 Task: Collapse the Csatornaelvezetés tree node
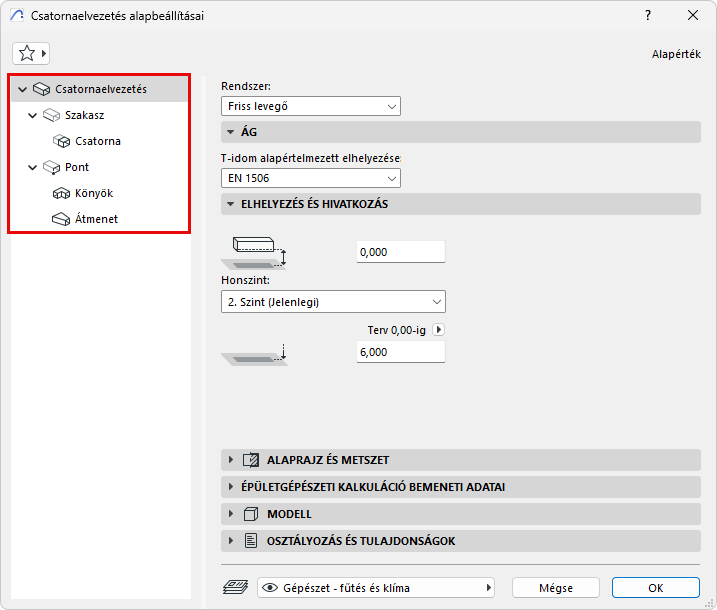[22, 89]
